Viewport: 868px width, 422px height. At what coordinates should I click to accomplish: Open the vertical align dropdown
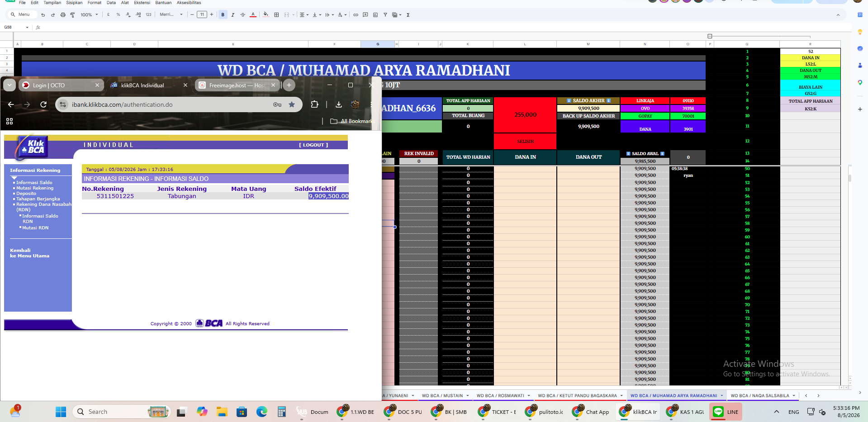coord(317,15)
